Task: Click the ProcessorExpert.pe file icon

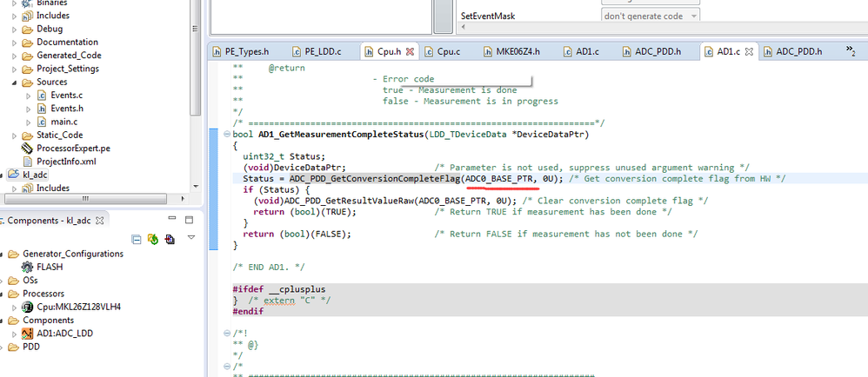Action: [27, 149]
